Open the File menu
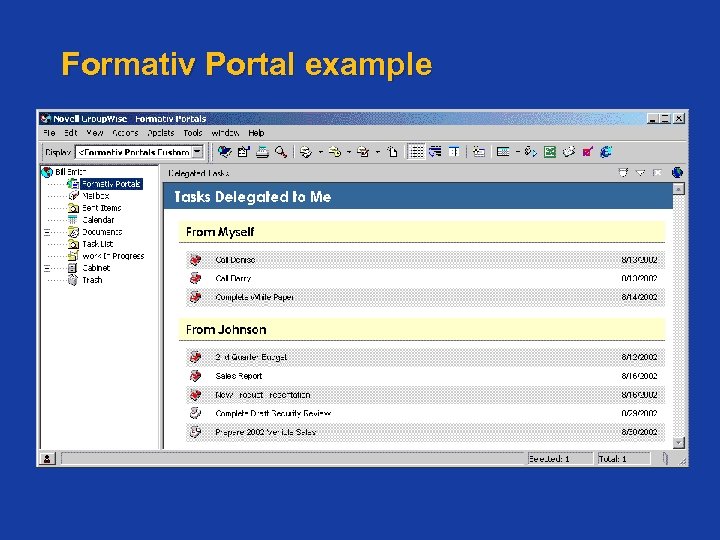Image resolution: width=720 pixels, height=540 pixels. tap(49, 133)
